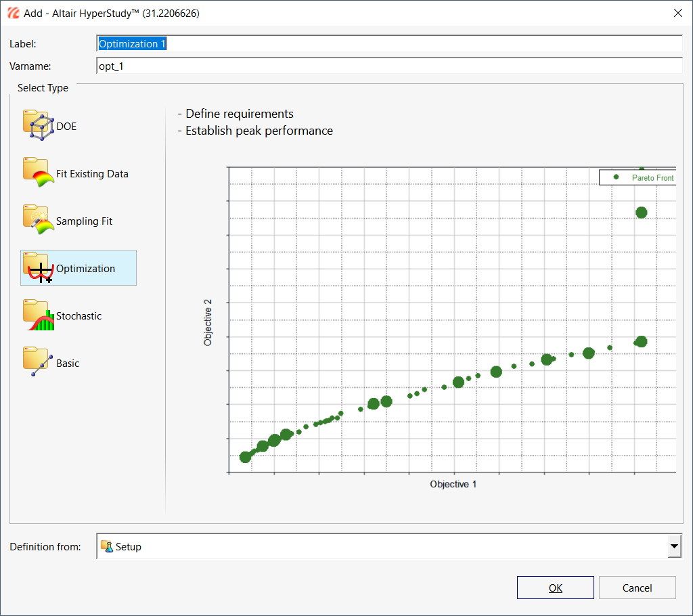Click the Select Type group heading
This screenshot has width=693, height=616.
pos(43,88)
